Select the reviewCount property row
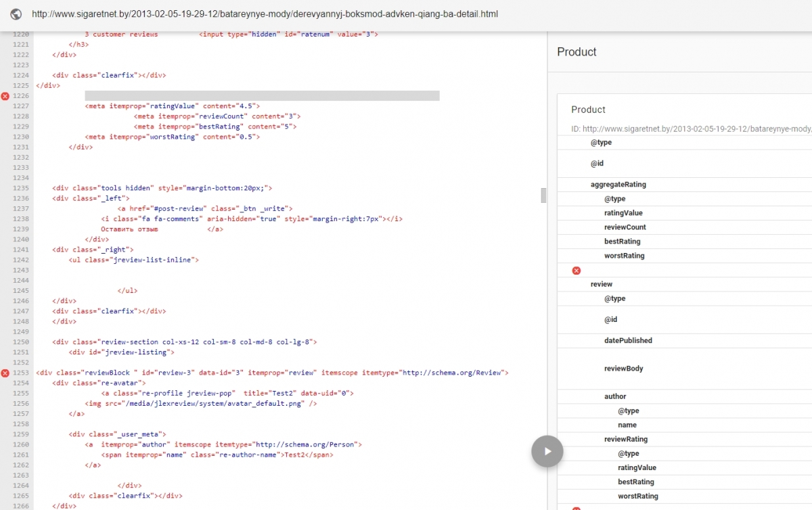Viewport: 812px width, 510px height. (x=625, y=227)
